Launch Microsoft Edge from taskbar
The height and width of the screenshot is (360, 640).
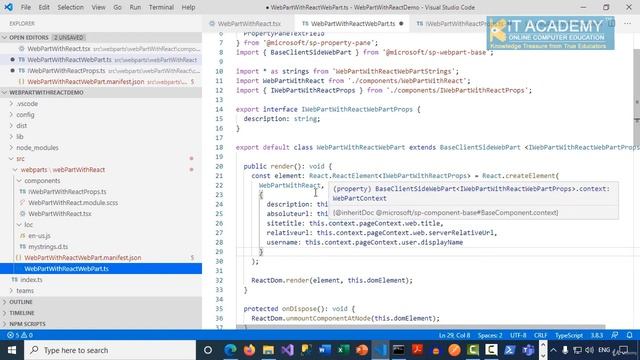point(230,350)
